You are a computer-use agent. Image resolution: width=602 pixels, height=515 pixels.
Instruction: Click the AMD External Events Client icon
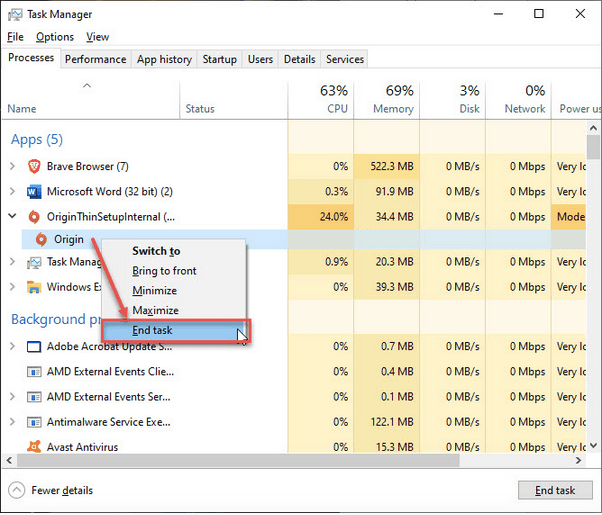(34, 372)
